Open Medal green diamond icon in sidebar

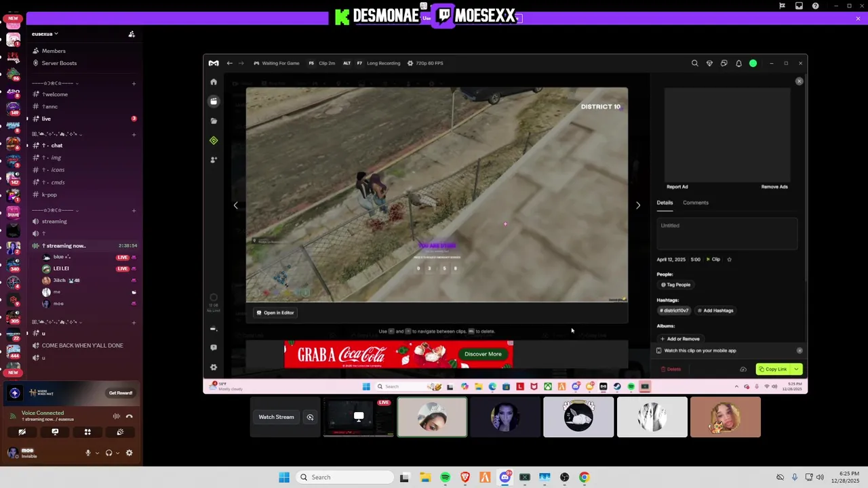click(214, 140)
